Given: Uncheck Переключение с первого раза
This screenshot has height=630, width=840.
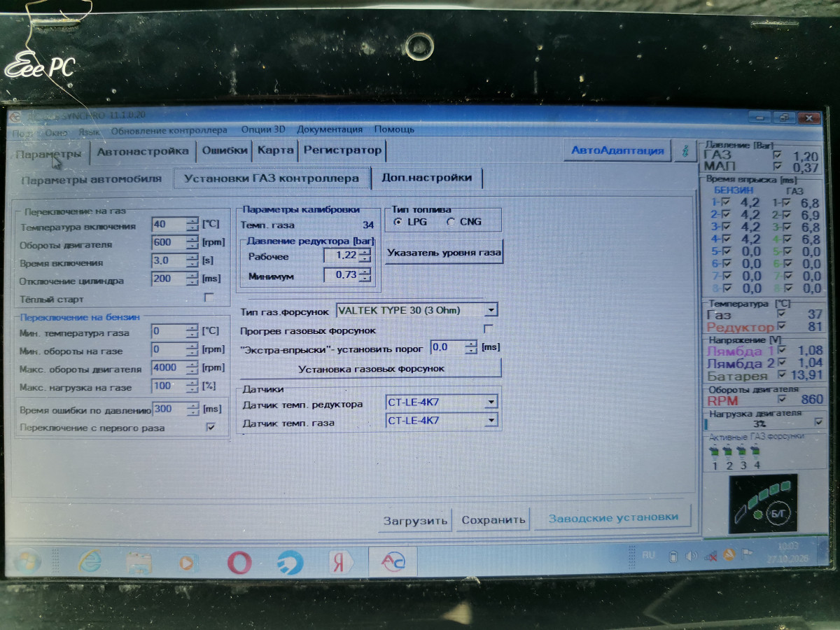Looking at the screenshot, I should [211, 427].
